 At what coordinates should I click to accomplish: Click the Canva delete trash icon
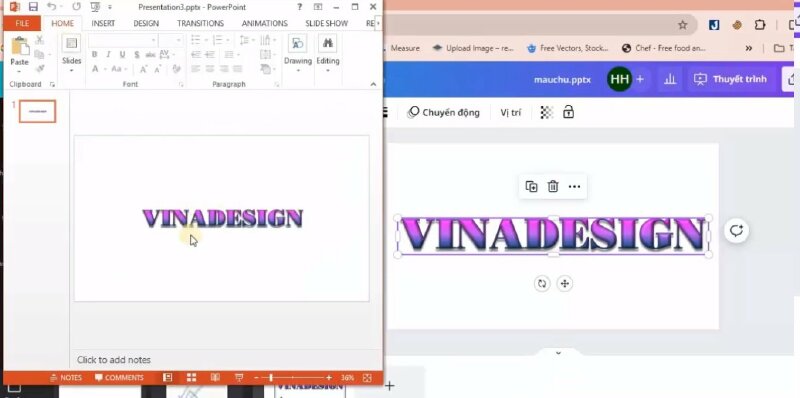(x=553, y=186)
